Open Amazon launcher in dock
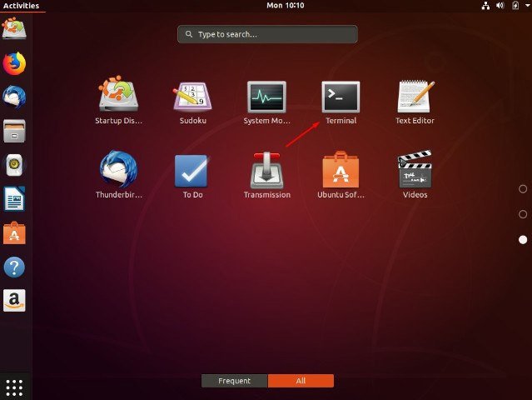This screenshot has height=400, width=532. (14, 301)
